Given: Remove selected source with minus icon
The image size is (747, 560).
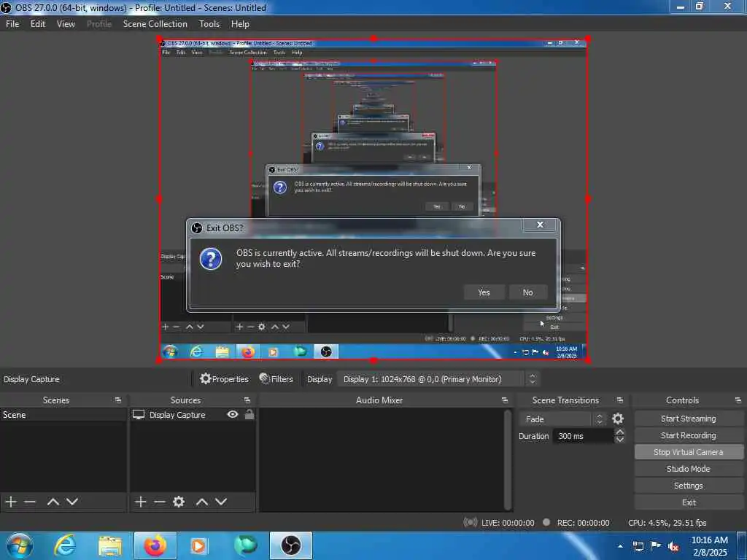Looking at the screenshot, I should pos(160,502).
